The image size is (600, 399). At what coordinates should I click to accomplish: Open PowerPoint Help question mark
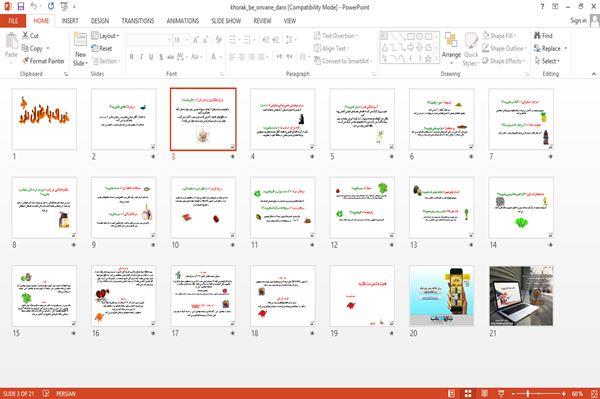(542, 7)
